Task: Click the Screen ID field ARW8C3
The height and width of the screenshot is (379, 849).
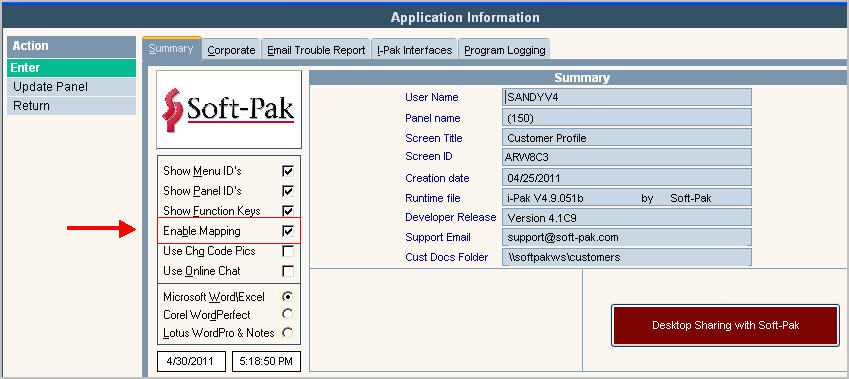Action: (627, 158)
